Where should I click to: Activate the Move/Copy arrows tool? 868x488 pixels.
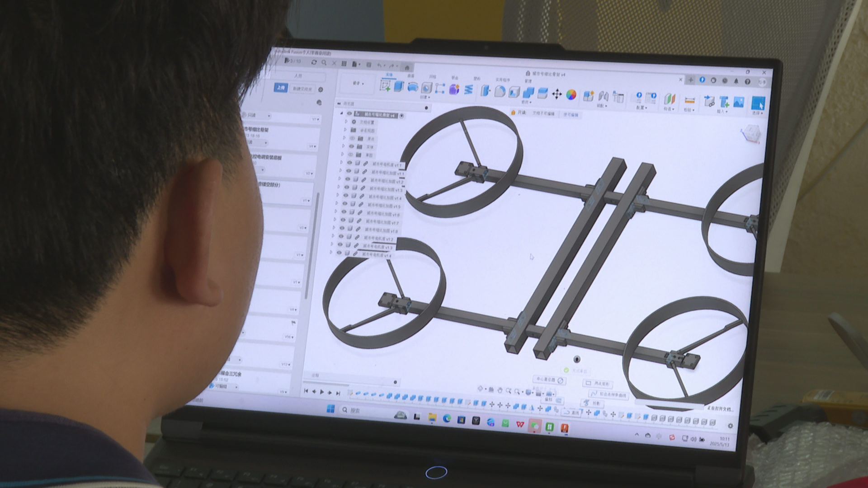click(557, 94)
